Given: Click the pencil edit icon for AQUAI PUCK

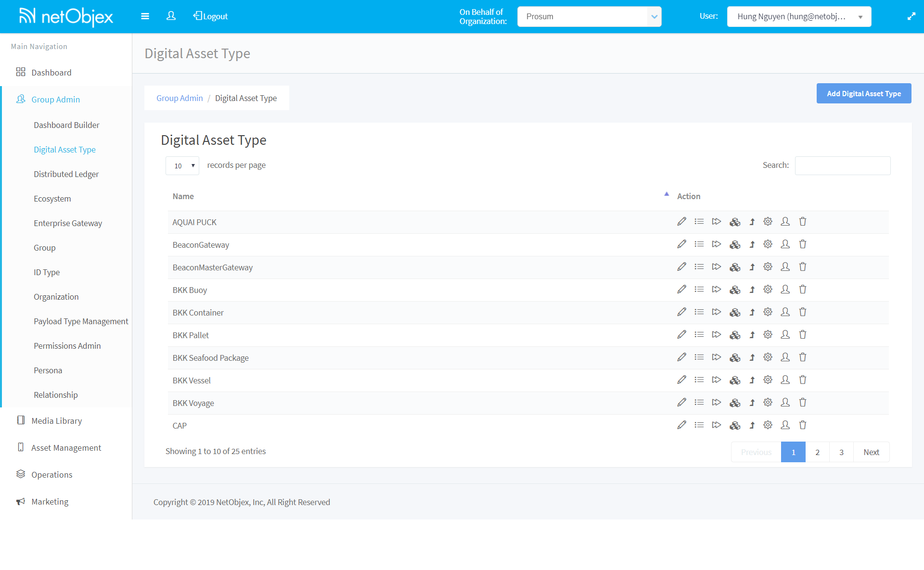Looking at the screenshot, I should [681, 222].
